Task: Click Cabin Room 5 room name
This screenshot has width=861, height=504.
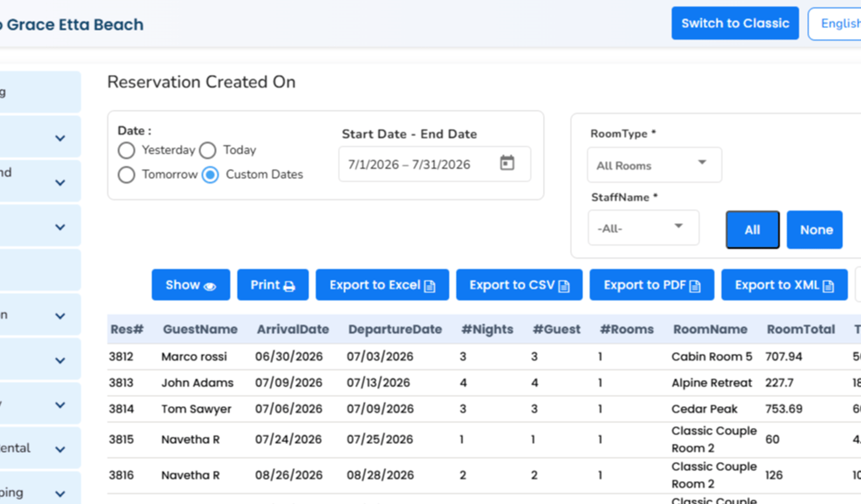Action: (x=712, y=357)
